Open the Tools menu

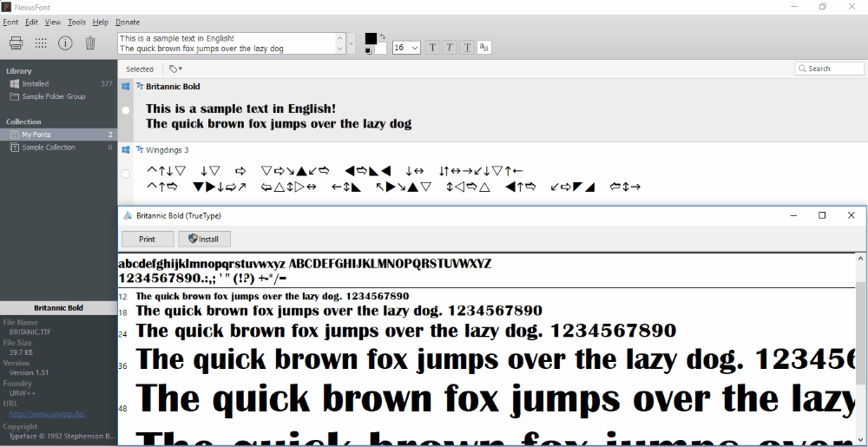(x=77, y=22)
